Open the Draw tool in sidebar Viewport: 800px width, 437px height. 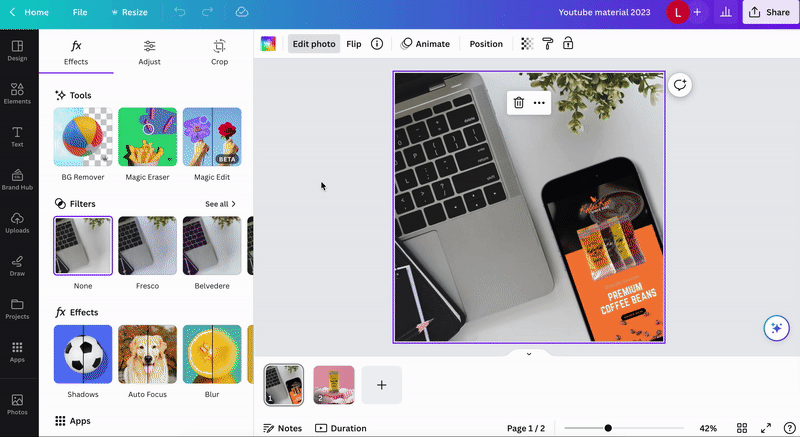(x=17, y=265)
